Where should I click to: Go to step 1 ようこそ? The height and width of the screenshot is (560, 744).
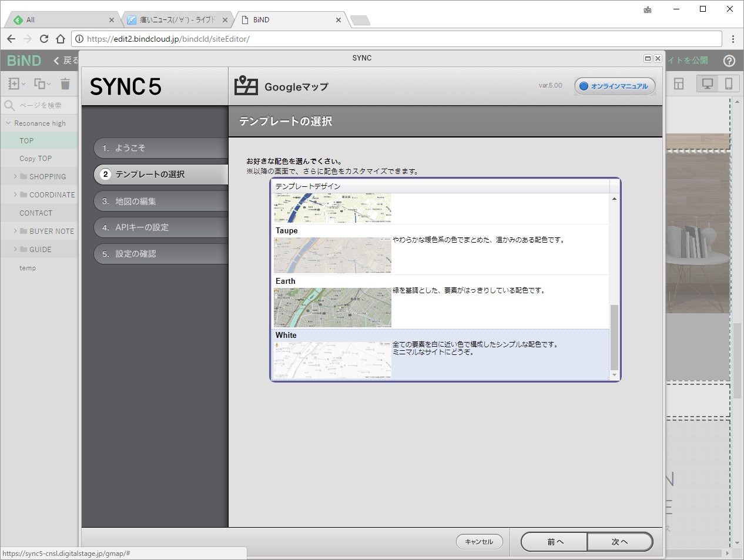point(160,148)
